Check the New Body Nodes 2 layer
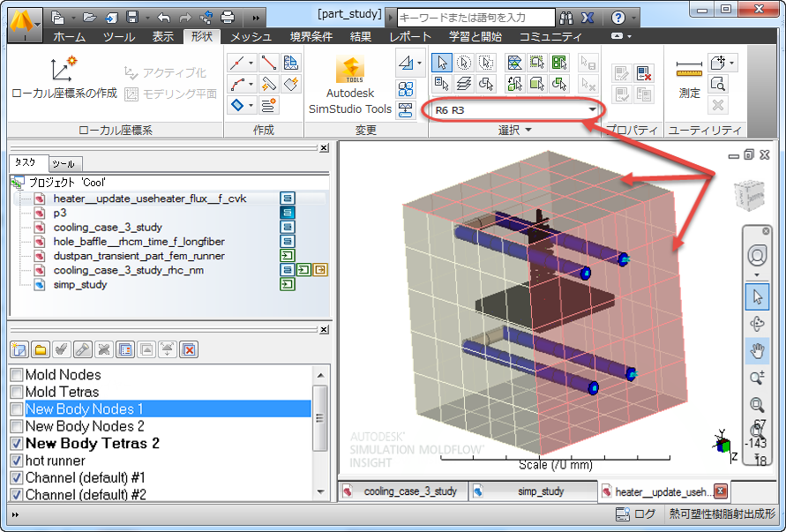786x532 pixels. [17, 426]
